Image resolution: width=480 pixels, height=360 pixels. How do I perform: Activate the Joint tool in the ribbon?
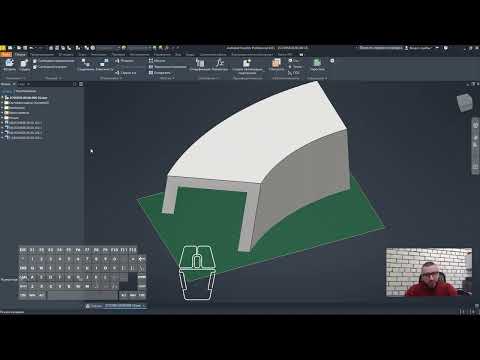pyautogui.click(x=86, y=64)
